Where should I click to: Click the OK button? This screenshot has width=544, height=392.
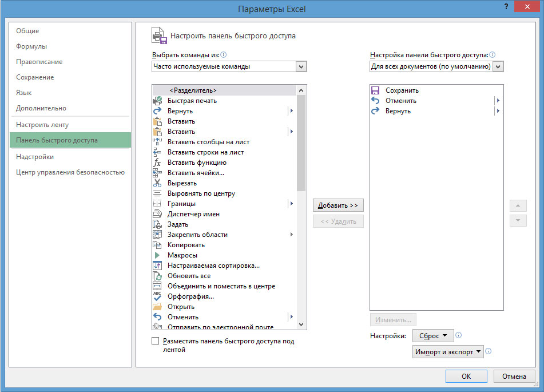[x=466, y=377]
